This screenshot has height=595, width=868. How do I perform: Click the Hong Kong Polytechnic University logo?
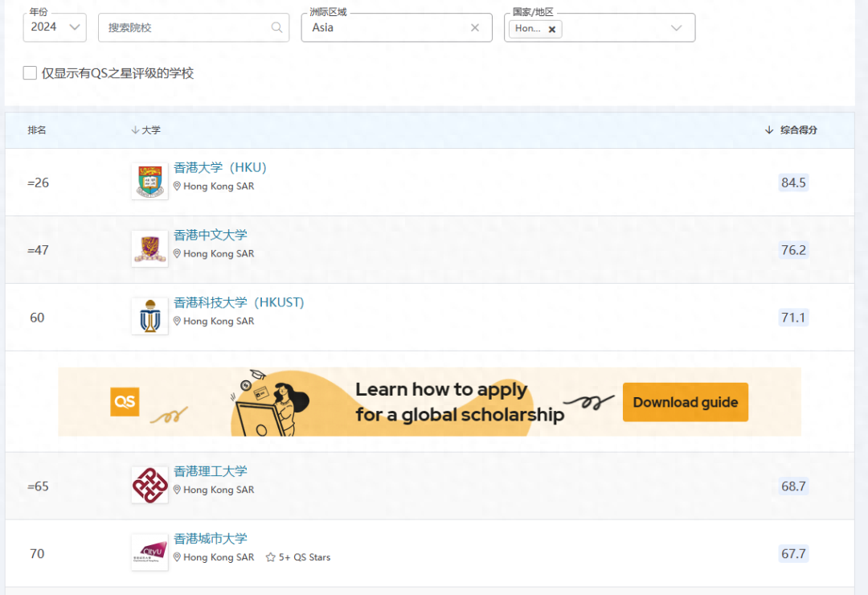pyautogui.click(x=149, y=486)
